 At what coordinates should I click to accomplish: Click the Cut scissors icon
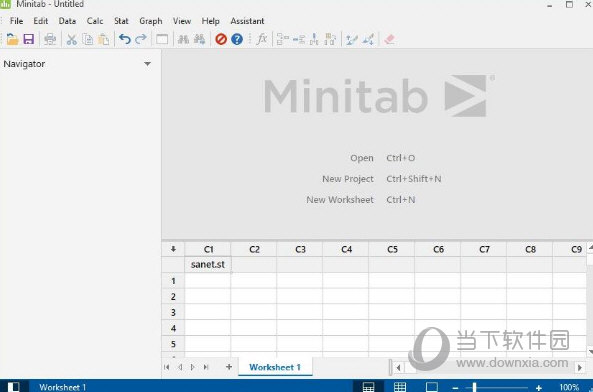(71, 39)
